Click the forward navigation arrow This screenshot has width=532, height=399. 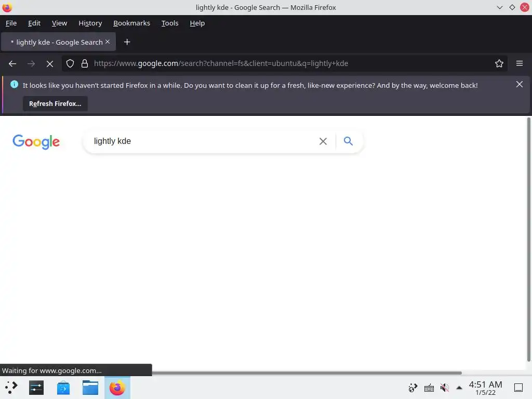point(31,64)
